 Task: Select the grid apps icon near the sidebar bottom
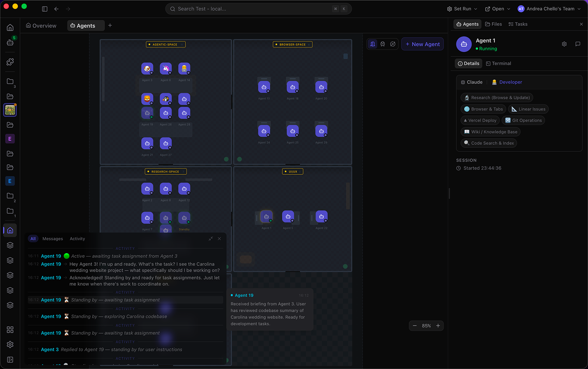pos(10,330)
